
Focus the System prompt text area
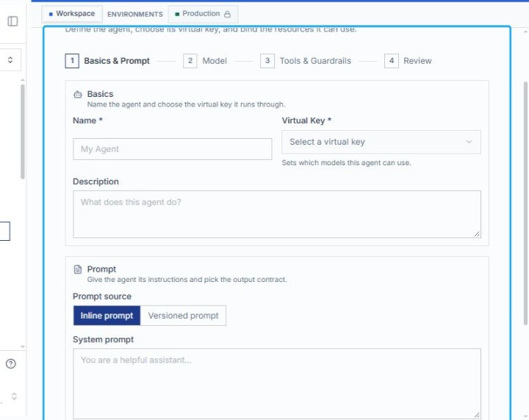(277, 383)
